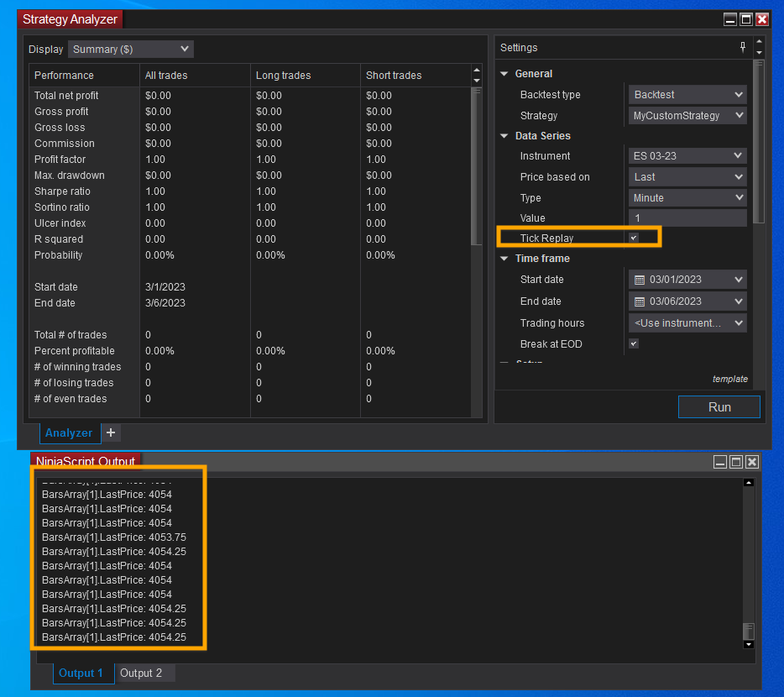Close the NinjaScript Output window
Image resolution: width=784 pixels, height=697 pixels.
coord(752,462)
